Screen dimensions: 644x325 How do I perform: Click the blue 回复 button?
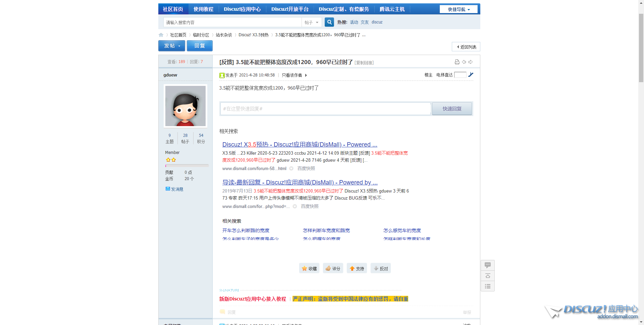pos(200,46)
